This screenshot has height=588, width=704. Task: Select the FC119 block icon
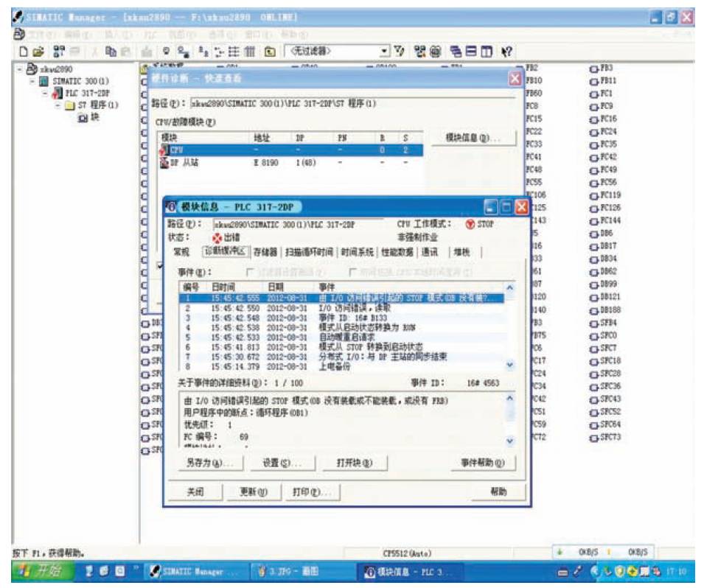coord(593,195)
